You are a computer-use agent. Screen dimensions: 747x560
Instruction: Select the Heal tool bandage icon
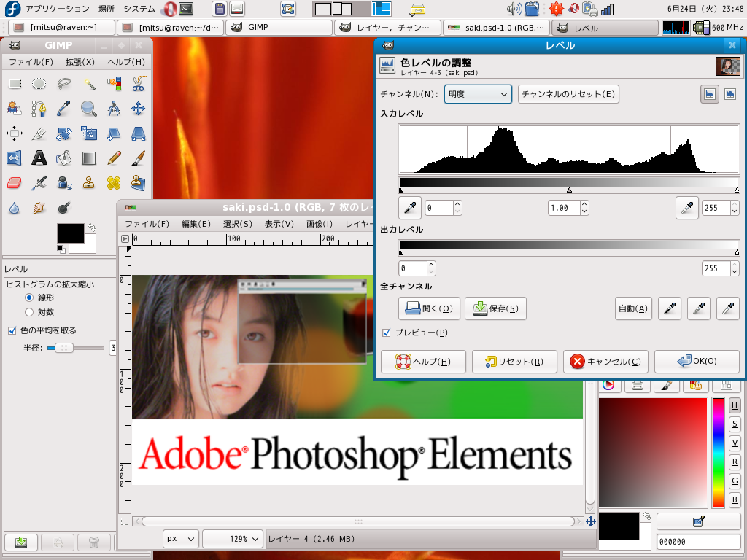114,182
